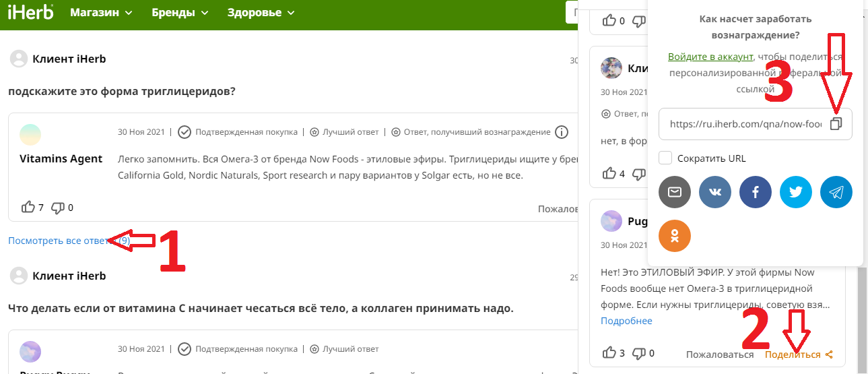Share via Odnoklassniki icon
The height and width of the screenshot is (374, 868).
pyautogui.click(x=675, y=236)
